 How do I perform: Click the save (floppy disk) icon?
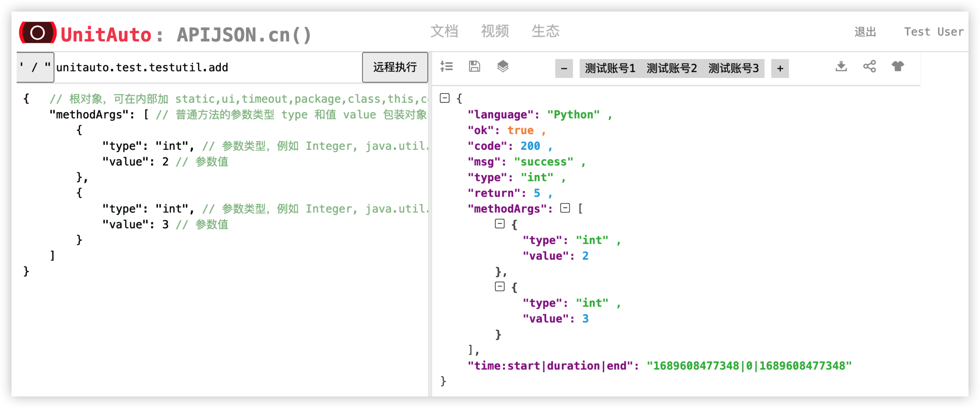tap(474, 66)
